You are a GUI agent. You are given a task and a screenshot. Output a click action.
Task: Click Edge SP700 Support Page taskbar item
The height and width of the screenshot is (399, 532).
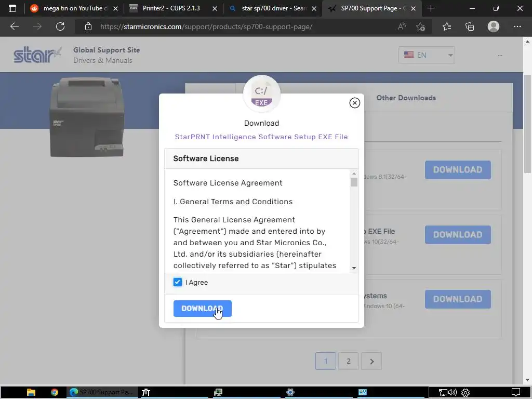(x=102, y=392)
